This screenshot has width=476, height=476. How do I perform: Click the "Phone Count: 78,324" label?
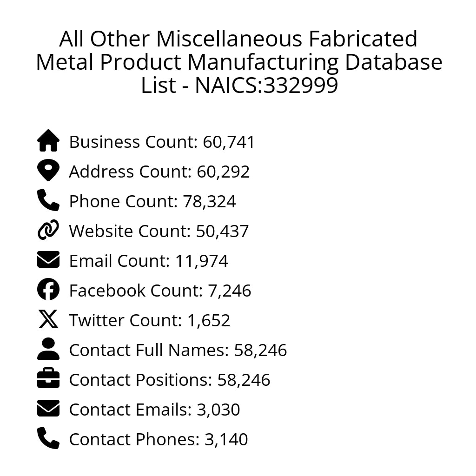pyautogui.click(x=152, y=202)
